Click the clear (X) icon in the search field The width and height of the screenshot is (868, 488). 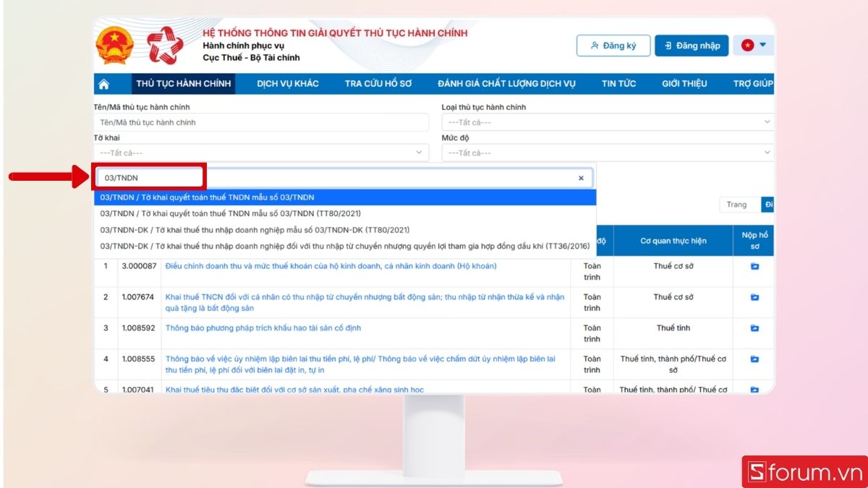click(x=581, y=177)
